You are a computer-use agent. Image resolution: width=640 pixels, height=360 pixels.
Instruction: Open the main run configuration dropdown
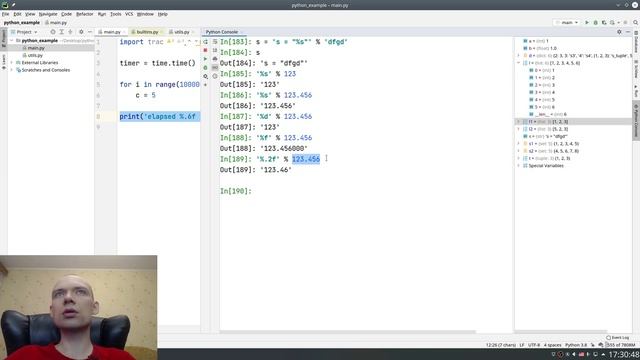pyautogui.click(x=567, y=23)
